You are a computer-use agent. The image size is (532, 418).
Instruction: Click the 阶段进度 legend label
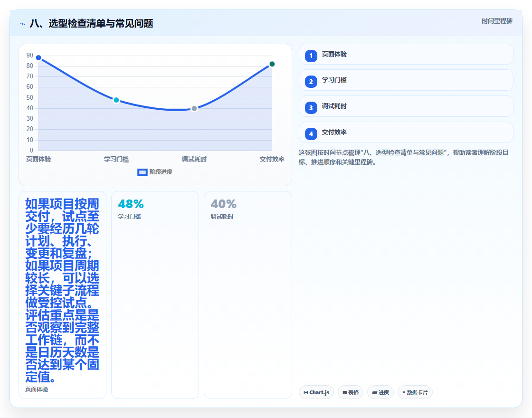click(x=161, y=172)
